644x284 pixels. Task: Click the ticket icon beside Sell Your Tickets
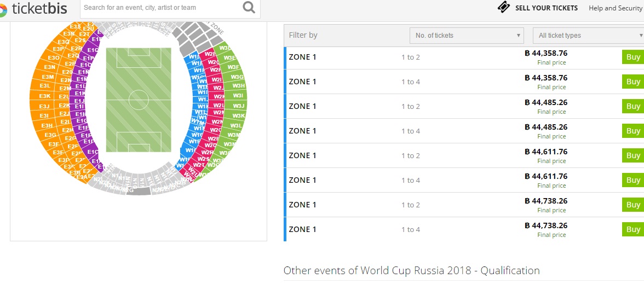click(503, 8)
